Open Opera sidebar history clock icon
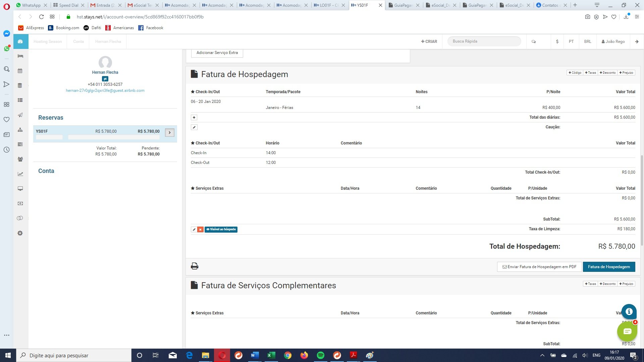Image resolution: width=644 pixels, height=362 pixels. coord(6,149)
